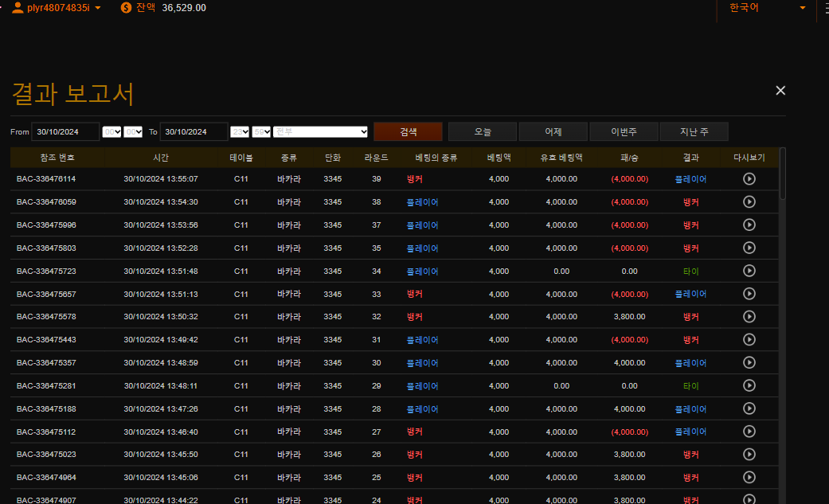Click replay icon for round 28

pos(749,409)
